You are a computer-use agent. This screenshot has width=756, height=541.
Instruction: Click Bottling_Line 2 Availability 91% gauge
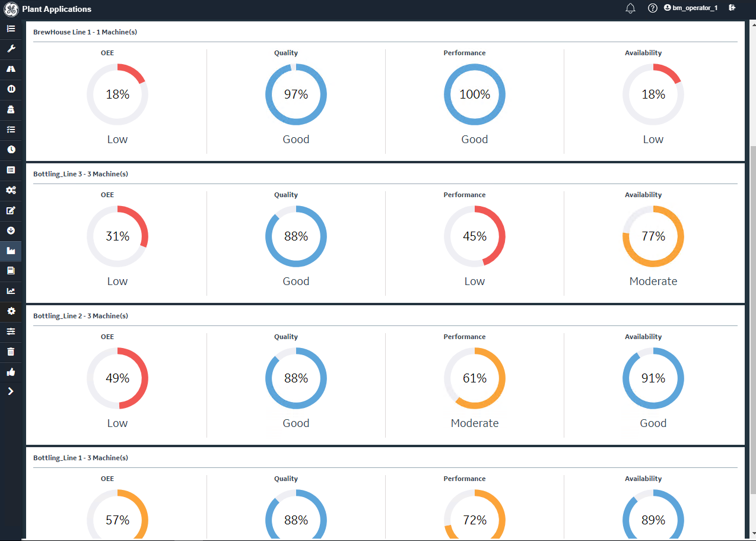click(x=653, y=378)
